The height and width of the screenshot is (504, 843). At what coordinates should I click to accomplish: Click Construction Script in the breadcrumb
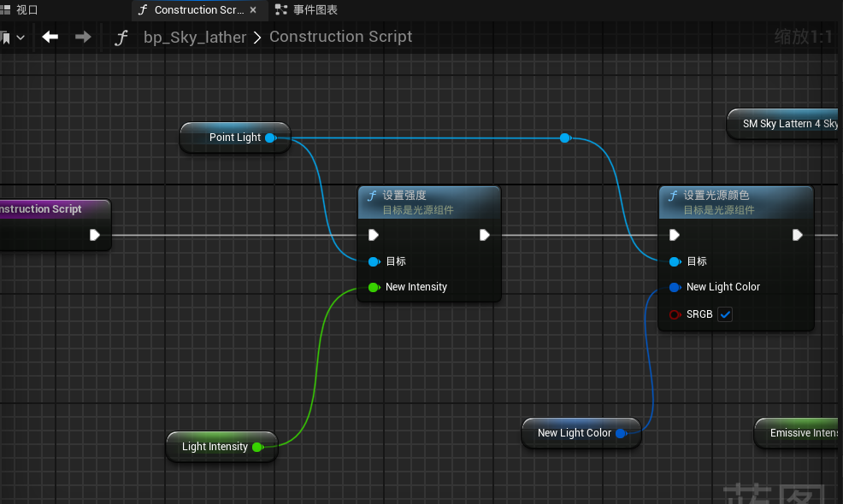pyautogui.click(x=340, y=37)
